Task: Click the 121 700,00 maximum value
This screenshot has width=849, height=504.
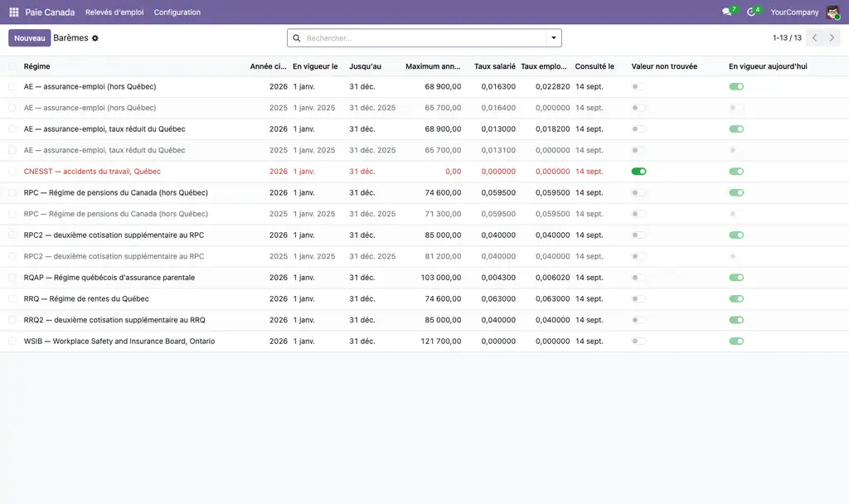Action: pyautogui.click(x=441, y=342)
